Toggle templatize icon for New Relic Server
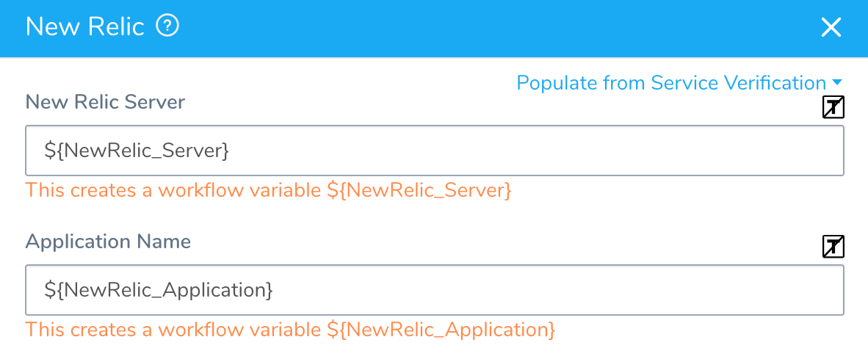The width and height of the screenshot is (868, 348). click(833, 107)
